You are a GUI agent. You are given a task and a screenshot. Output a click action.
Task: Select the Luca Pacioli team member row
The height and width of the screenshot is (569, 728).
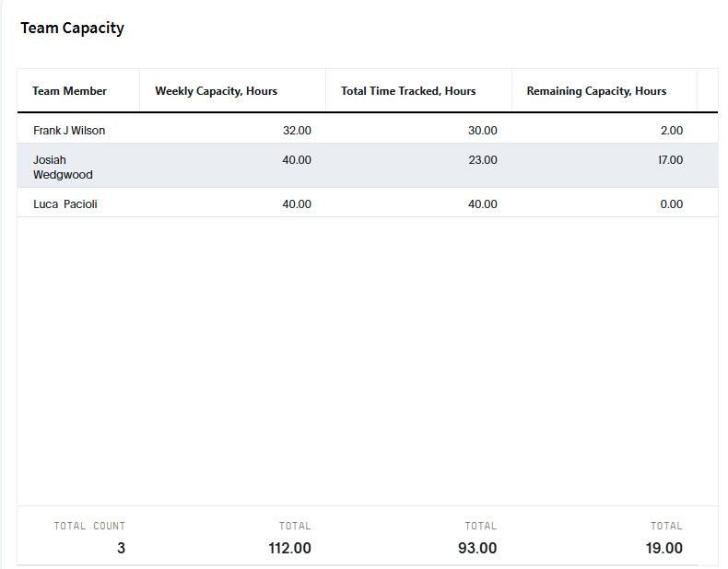click(x=65, y=204)
